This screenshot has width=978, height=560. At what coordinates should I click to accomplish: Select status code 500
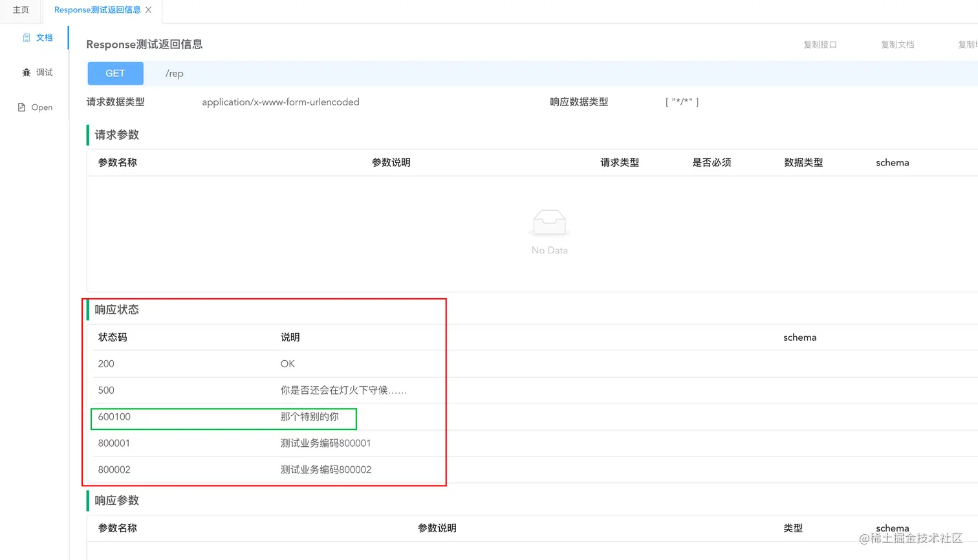click(106, 390)
